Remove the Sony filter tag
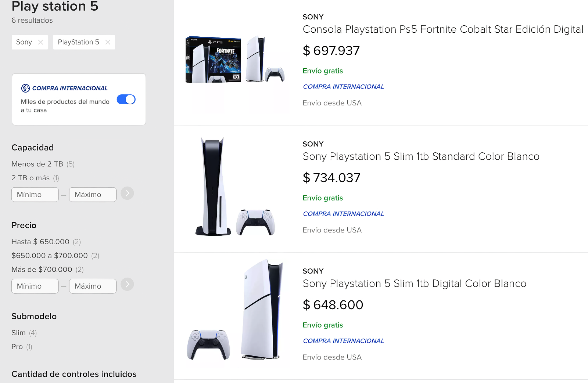Screen dimensions: 588x383 coord(40,42)
